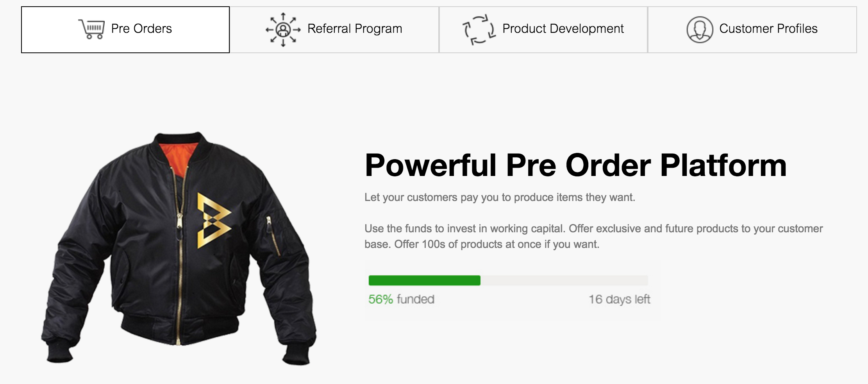Click the customer profile avatar icon
The width and height of the screenshot is (868, 384).
pos(700,29)
